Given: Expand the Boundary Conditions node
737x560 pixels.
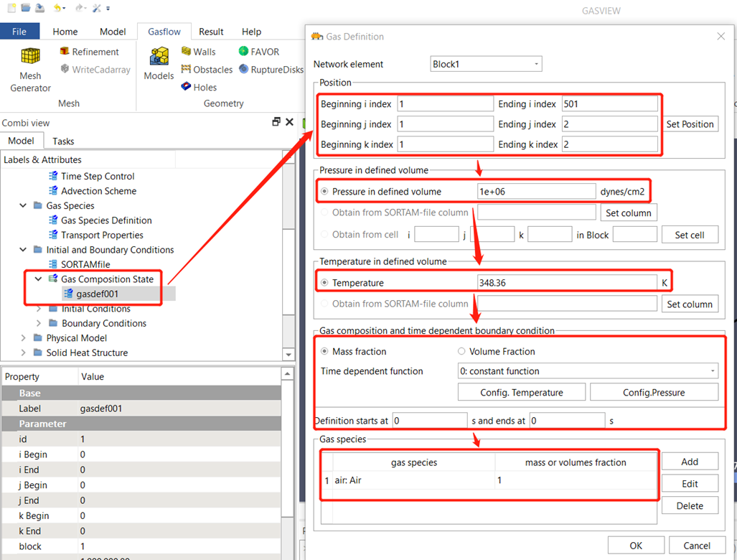Looking at the screenshot, I should tap(38, 324).
